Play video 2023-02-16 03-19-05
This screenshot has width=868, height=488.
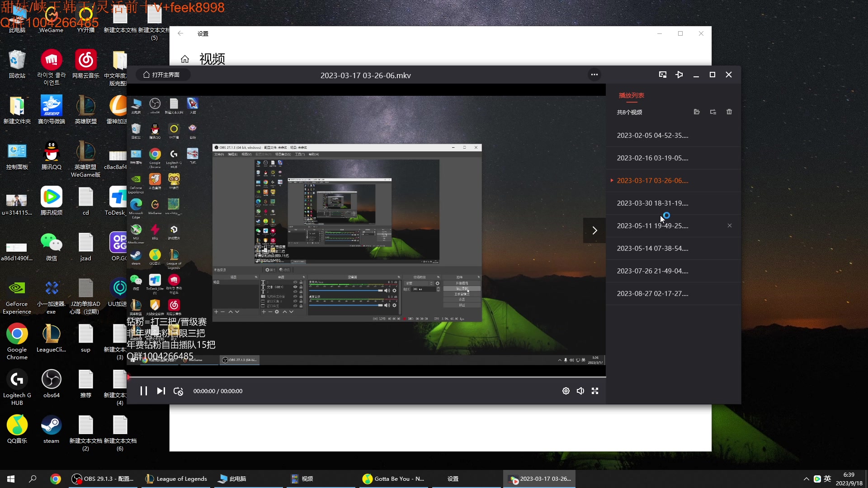674,158
